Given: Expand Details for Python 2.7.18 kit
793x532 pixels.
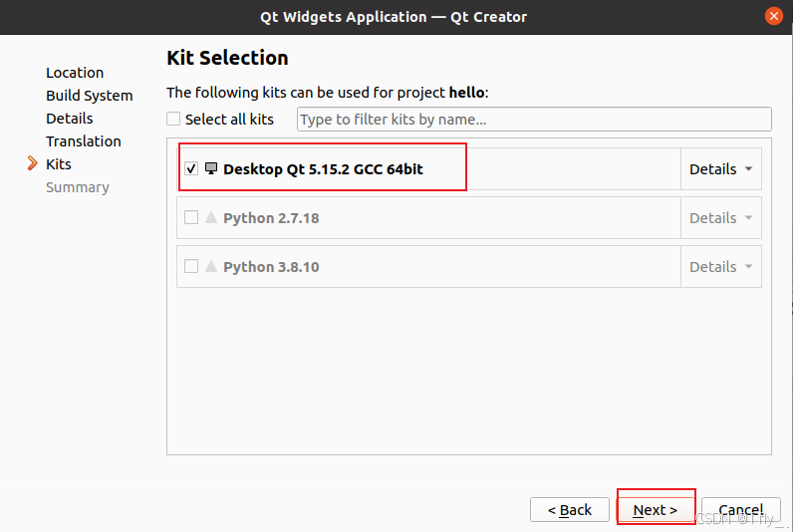Looking at the screenshot, I should [x=720, y=217].
